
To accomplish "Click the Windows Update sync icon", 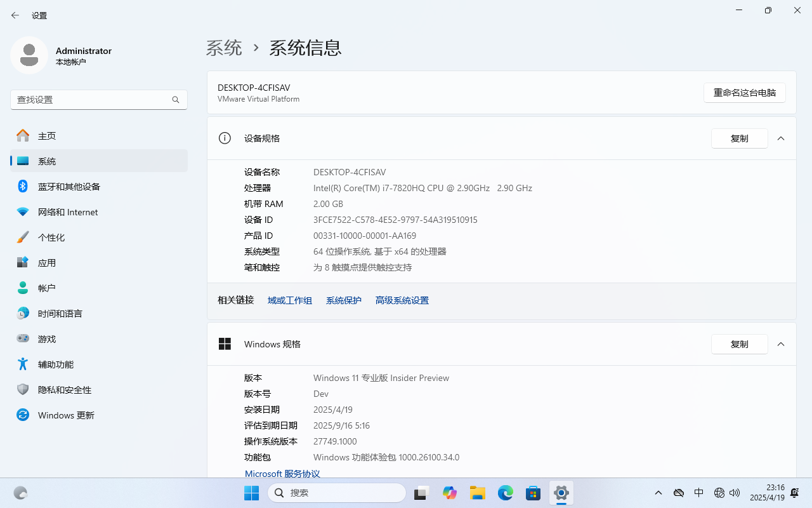I will (23, 415).
